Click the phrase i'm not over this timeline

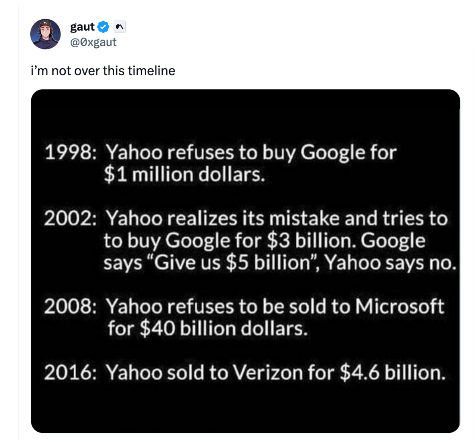click(103, 70)
